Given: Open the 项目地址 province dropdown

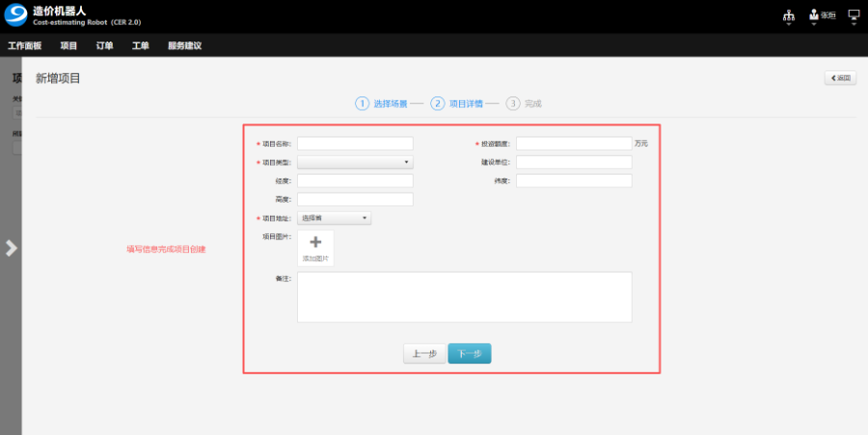Looking at the screenshot, I should [334, 218].
